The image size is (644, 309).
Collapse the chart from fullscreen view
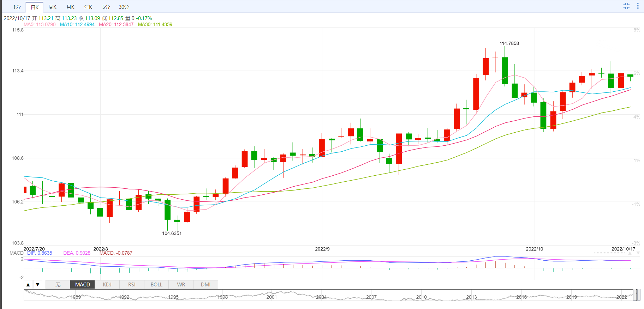click(x=626, y=6)
